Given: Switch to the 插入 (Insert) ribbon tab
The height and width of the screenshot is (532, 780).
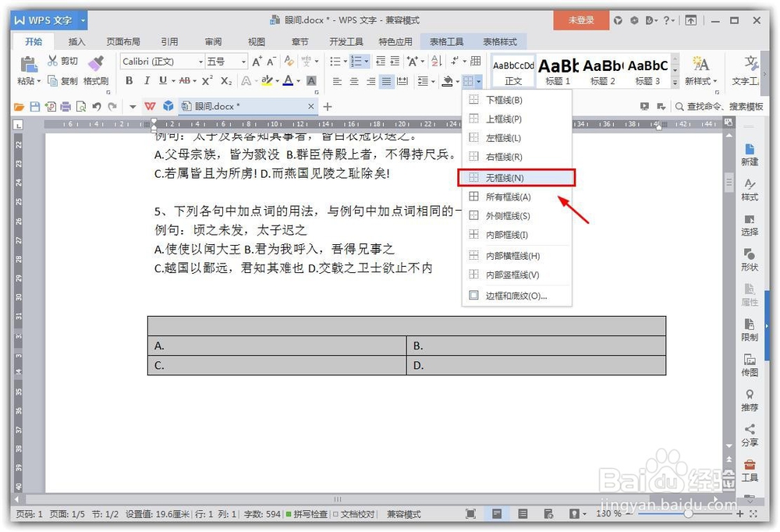Looking at the screenshot, I should tap(76, 42).
